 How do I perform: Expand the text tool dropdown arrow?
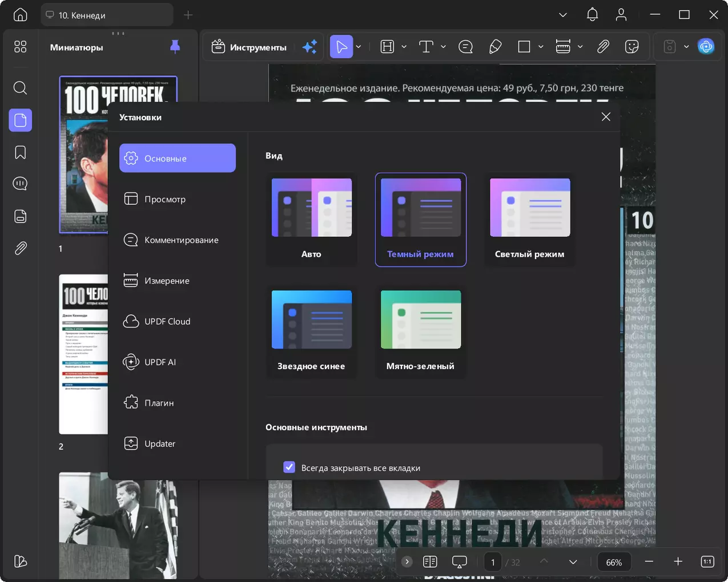click(x=443, y=47)
